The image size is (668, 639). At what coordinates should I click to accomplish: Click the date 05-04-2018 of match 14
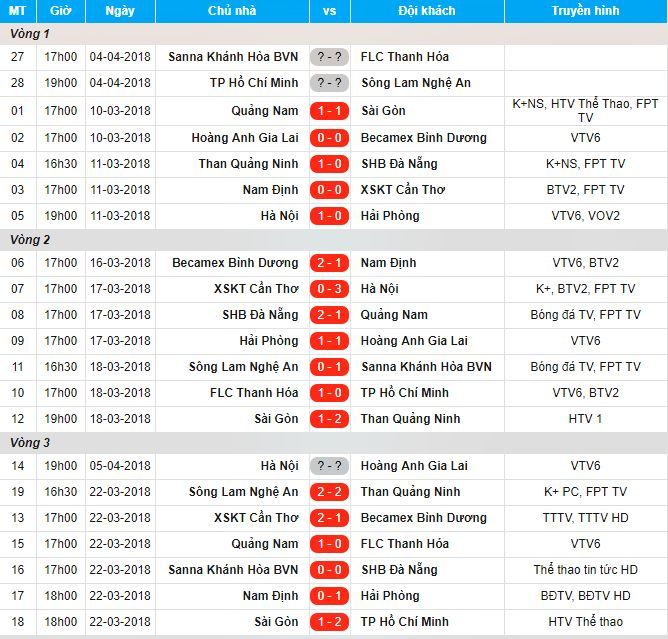[120, 466]
